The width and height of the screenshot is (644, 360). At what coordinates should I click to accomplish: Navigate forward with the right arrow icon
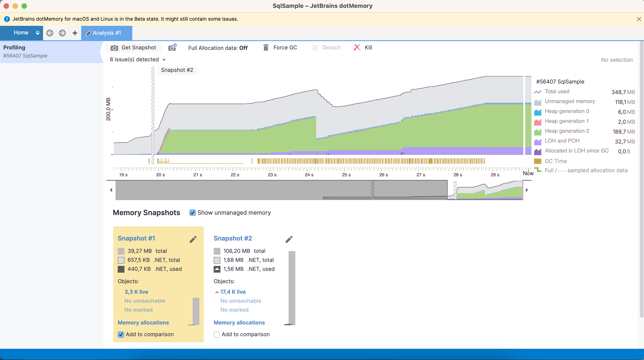pos(62,33)
